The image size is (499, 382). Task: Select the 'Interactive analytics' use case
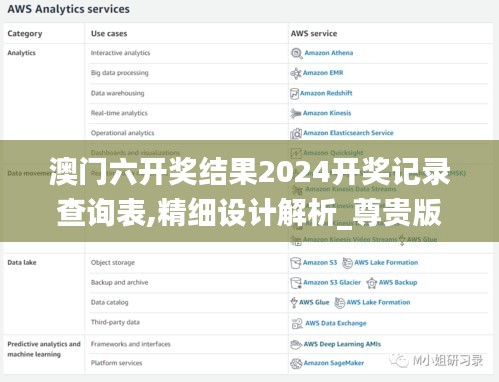120,53
